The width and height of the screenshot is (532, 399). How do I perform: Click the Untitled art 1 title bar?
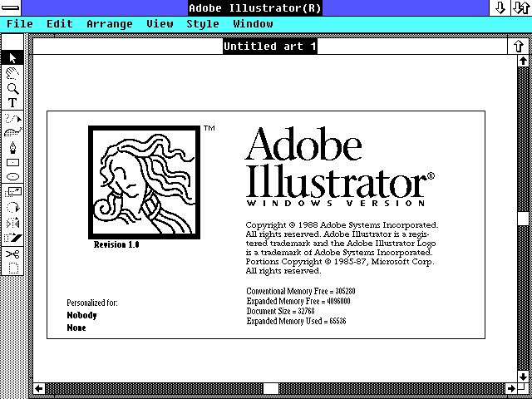point(270,47)
